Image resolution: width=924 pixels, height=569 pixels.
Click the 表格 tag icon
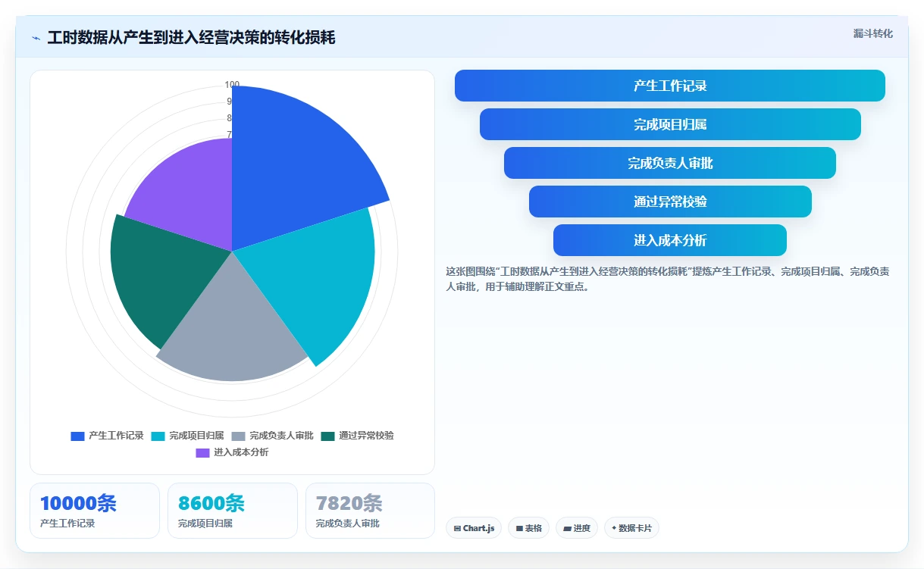[519, 528]
